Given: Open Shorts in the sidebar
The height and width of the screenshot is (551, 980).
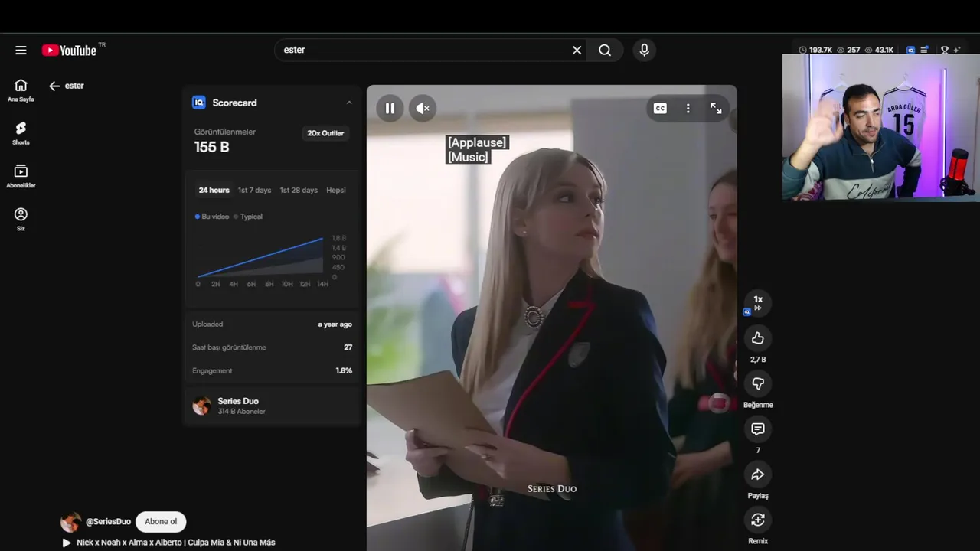Looking at the screenshot, I should coord(21,133).
